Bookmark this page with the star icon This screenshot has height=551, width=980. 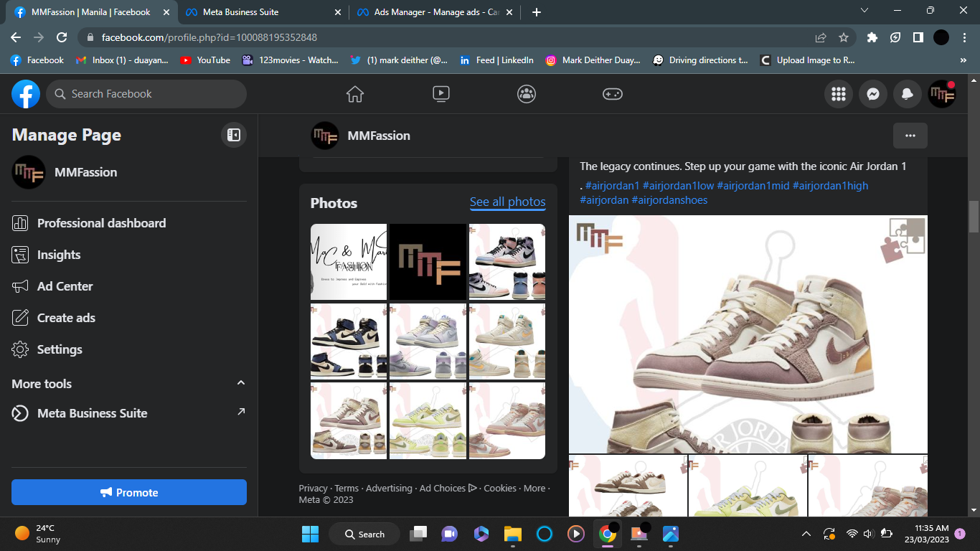click(844, 37)
